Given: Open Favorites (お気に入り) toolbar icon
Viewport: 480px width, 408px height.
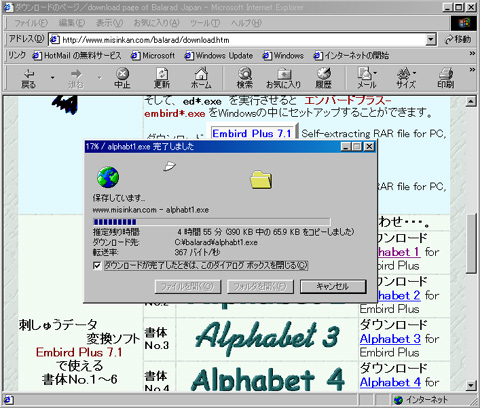Looking at the screenshot, I should click(x=284, y=78).
